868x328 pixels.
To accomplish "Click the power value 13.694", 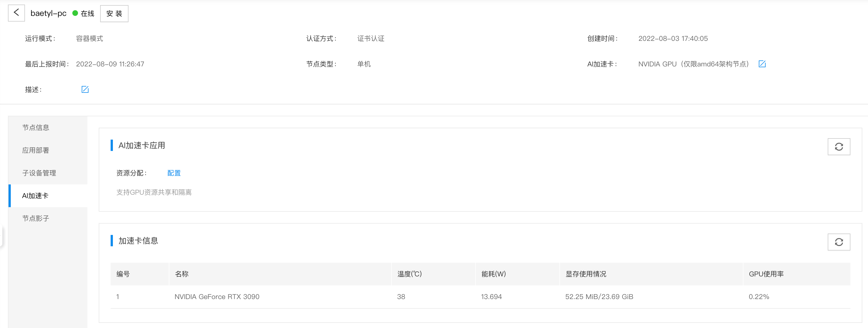I will tap(491, 297).
